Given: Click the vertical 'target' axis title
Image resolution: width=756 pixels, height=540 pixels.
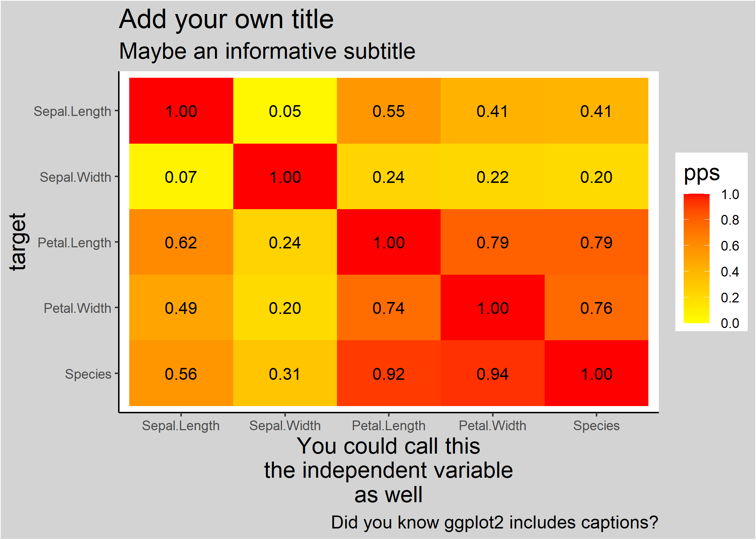Looking at the screenshot, I should click(x=18, y=242).
